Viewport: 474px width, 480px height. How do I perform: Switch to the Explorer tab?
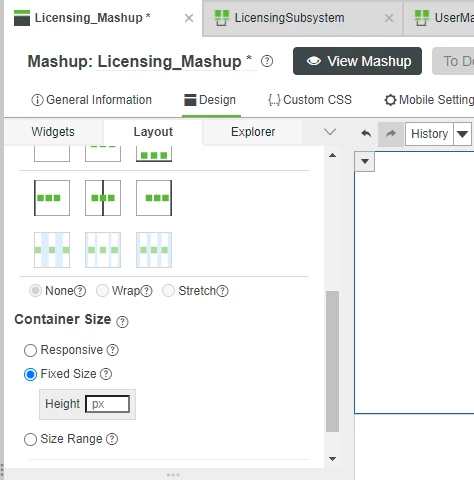253,132
